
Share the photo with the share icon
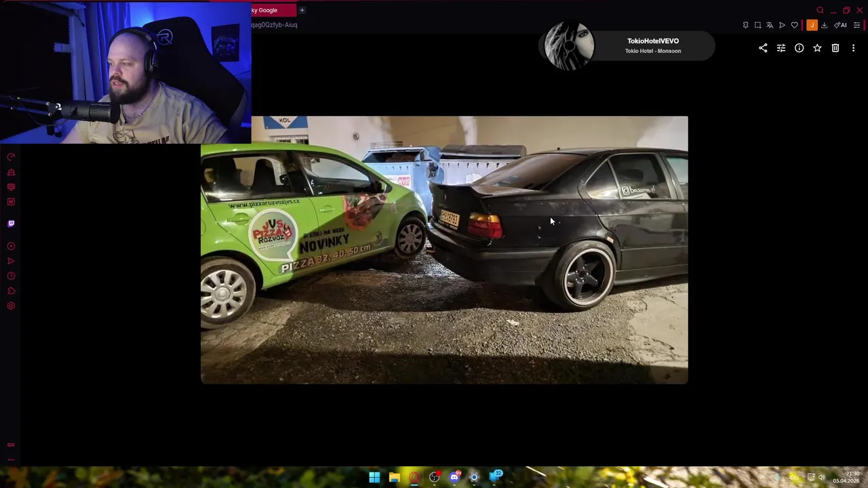point(763,48)
